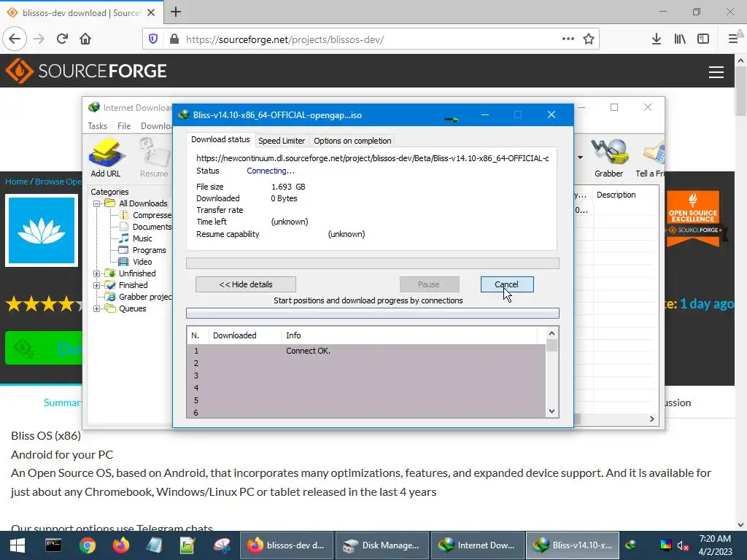Click the muted volume tray icon

pyautogui.click(x=684, y=545)
